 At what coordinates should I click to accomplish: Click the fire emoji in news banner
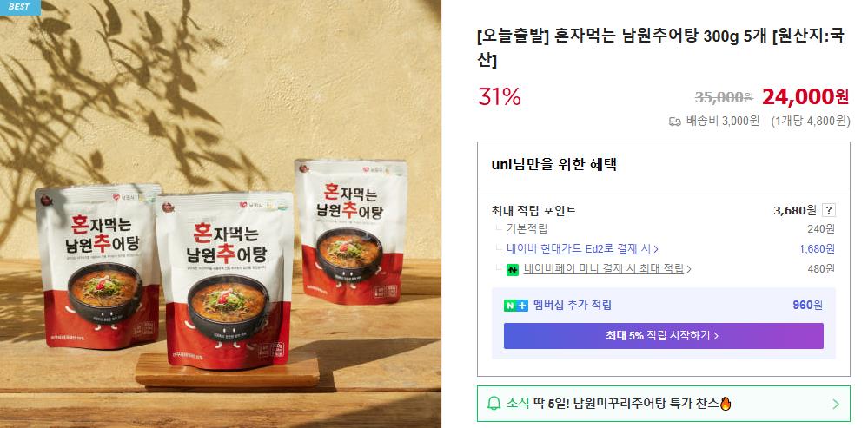[726, 403]
